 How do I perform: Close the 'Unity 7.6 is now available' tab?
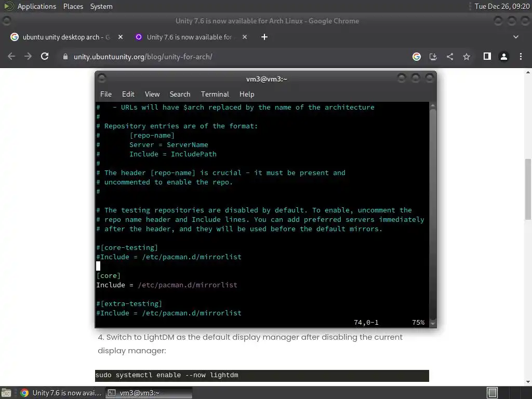click(x=245, y=37)
